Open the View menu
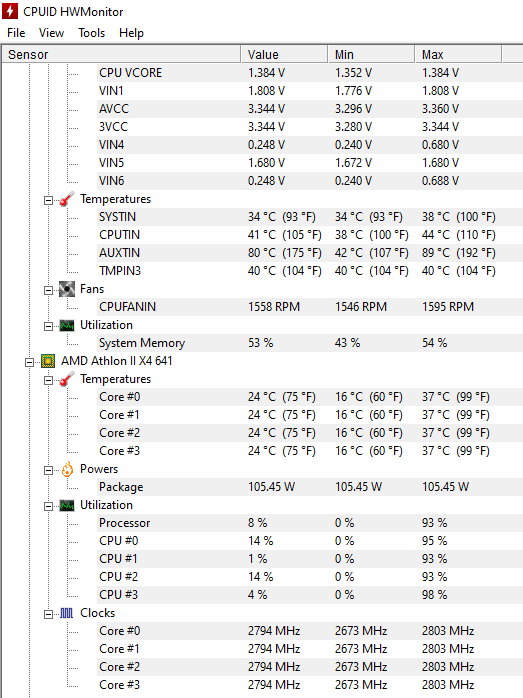523x698 pixels. (51, 33)
